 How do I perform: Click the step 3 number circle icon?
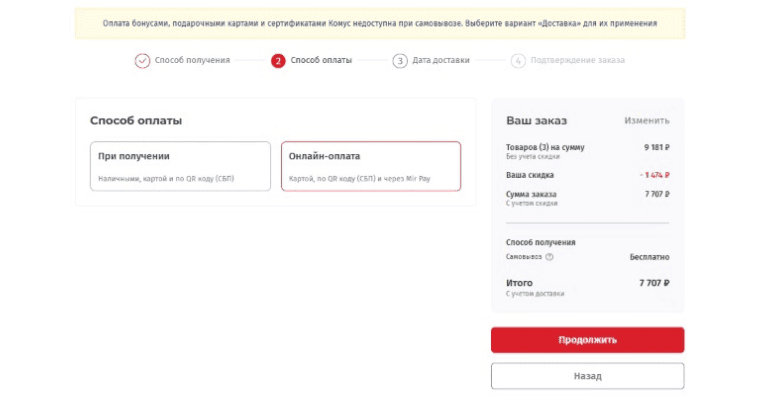400,60
